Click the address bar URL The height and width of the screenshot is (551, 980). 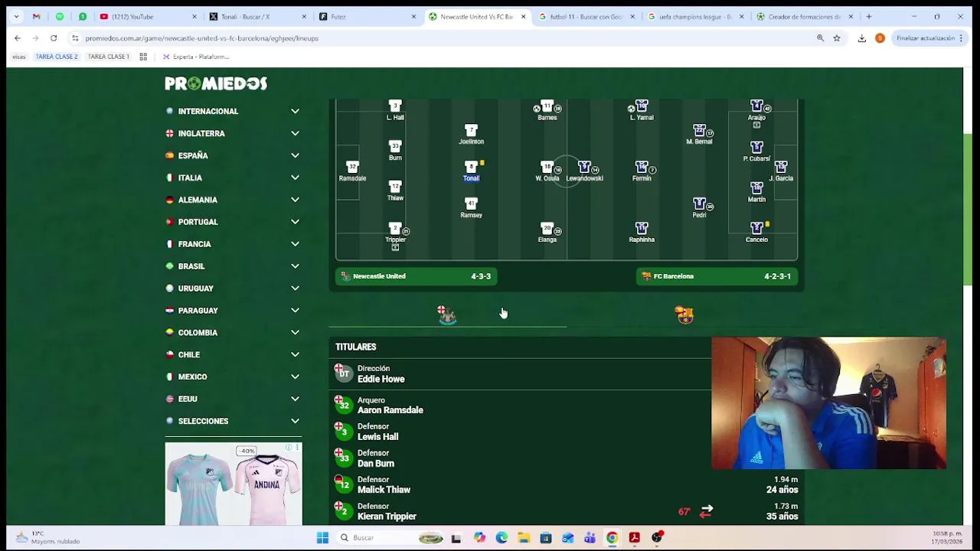202,38
